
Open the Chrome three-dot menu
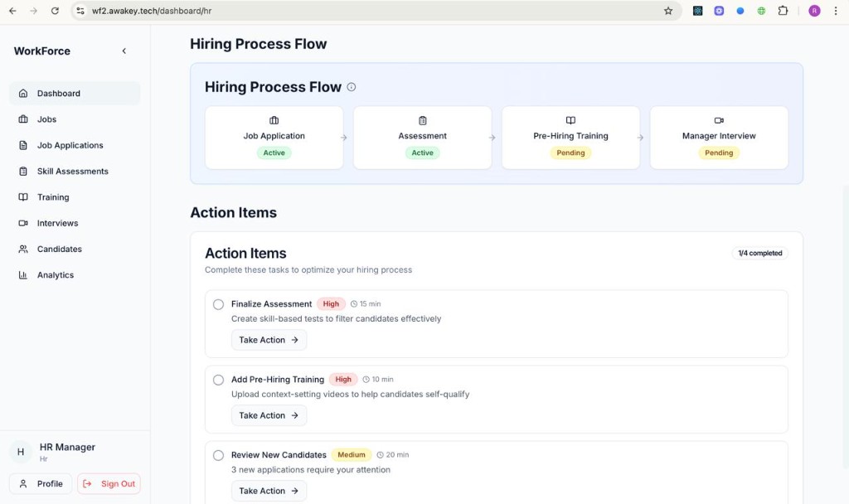tap(836, 11)
